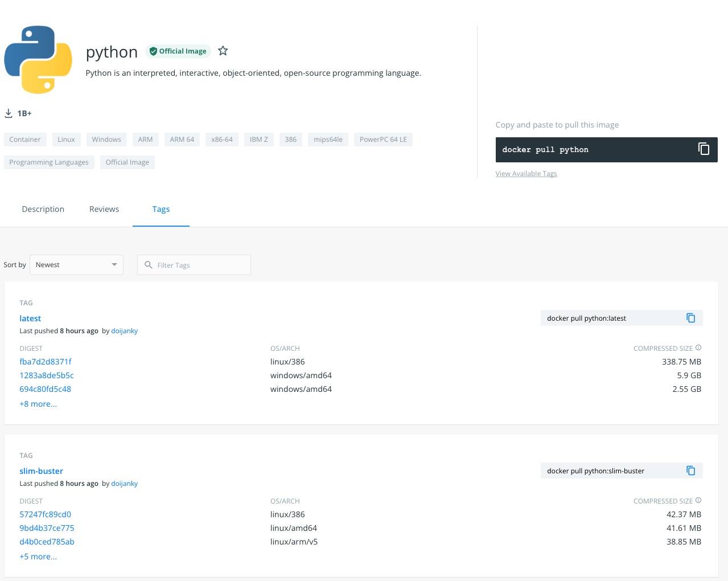Open the Sort by Newest dropdown
The image size is (728, 581).
(76, 265)
